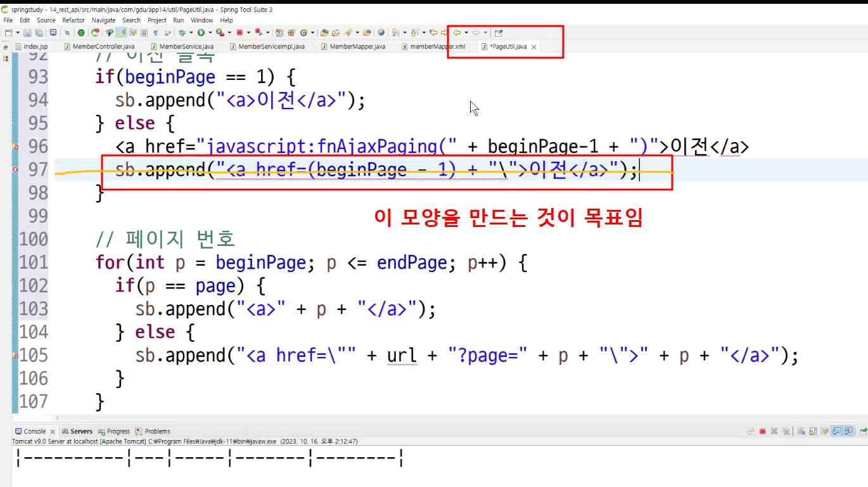
Task: Click the warning marker on line 96
Action: 16,146
